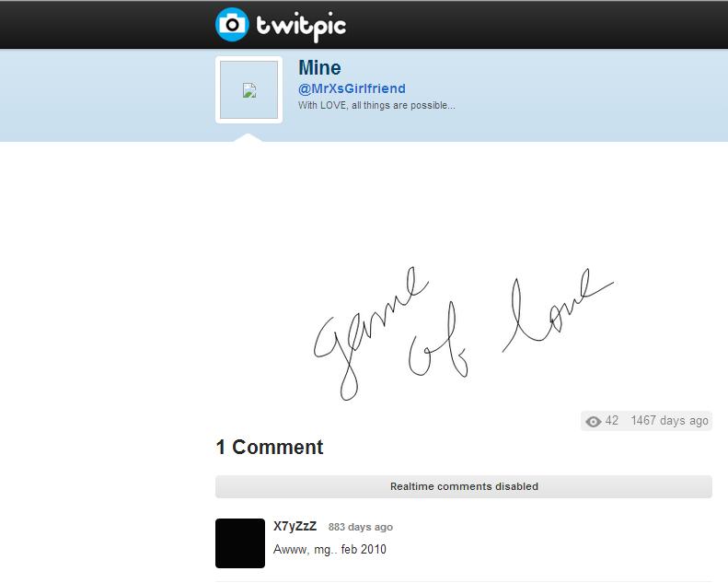Screen dimensions: 728x583
Task: Click the 42 view count
Action: pyautogui.click(x=611, y=420)
